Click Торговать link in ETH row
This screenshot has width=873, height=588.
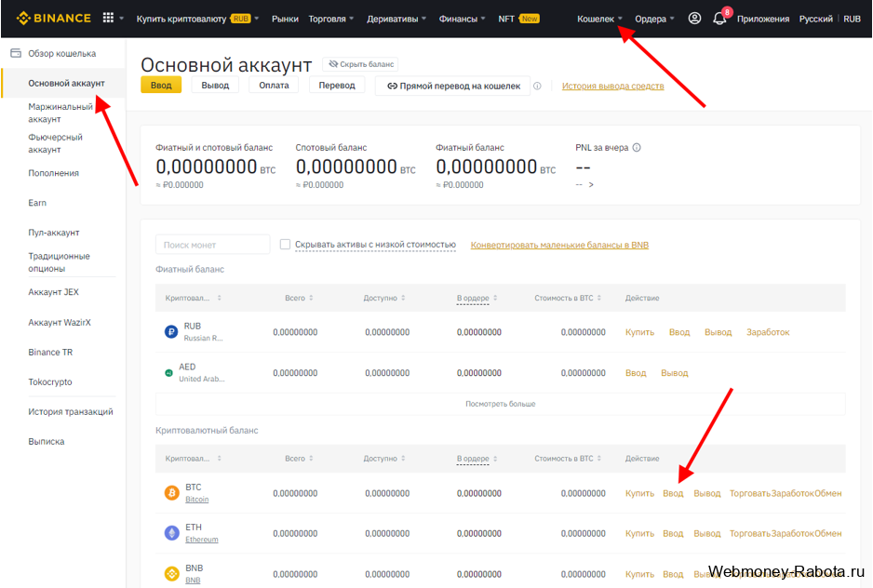click(750, 533)
